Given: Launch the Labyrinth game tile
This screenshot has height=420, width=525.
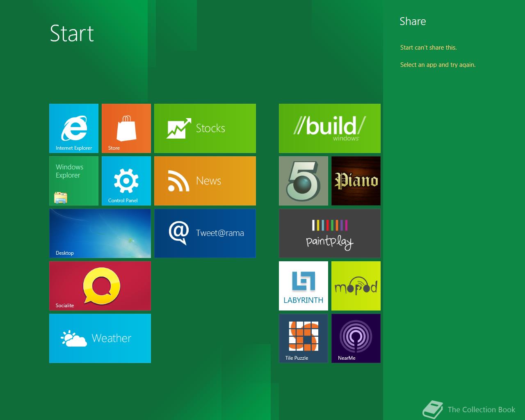Looking at the screenshot, I should 304,286.
